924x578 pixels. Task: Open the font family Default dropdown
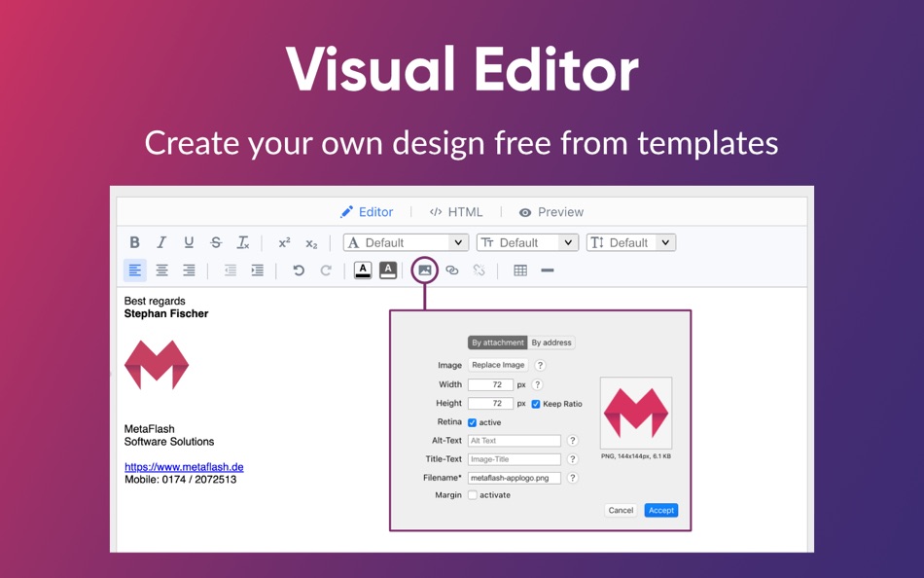pos(406,242)
